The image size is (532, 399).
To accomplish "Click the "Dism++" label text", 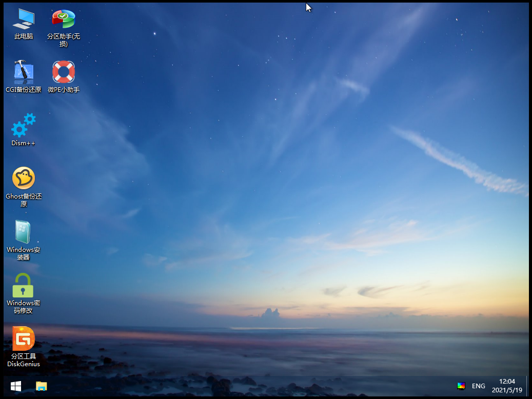I will click(23, 143).
